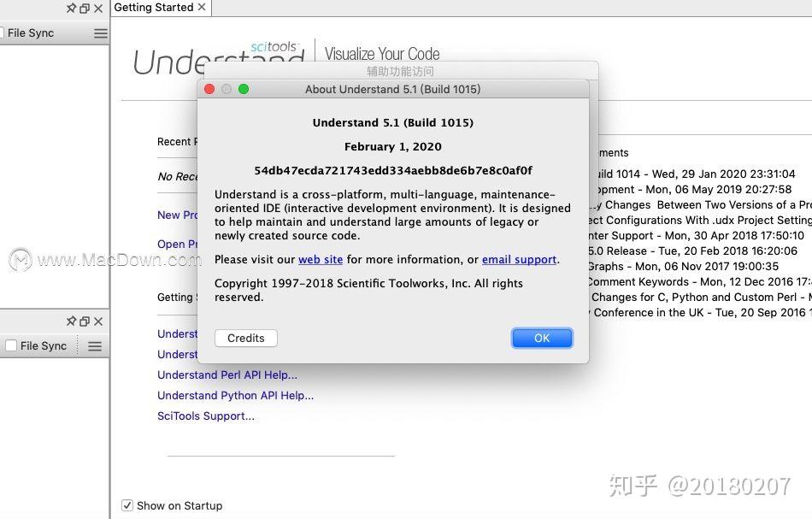
Task: Pin the top File Sync panel
Action: click(72, 9)
